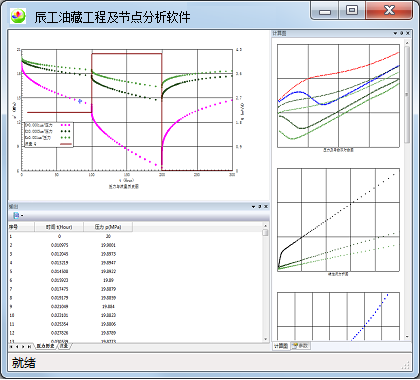Select the log-log pressure derivative chart thumbnail
The width and height of the screenshot is (420, 380).
[338, 96]
